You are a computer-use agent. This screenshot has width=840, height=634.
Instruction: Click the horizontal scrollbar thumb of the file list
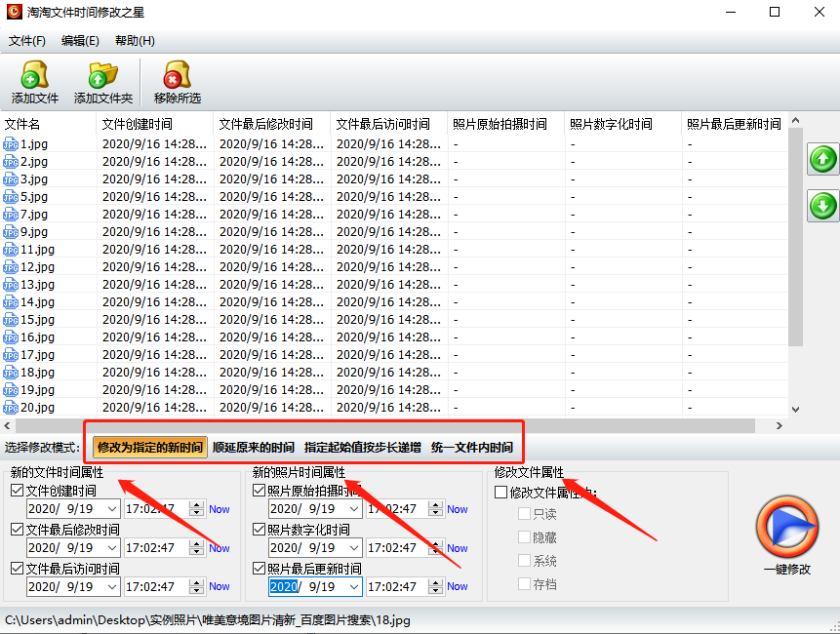point(385,425)
